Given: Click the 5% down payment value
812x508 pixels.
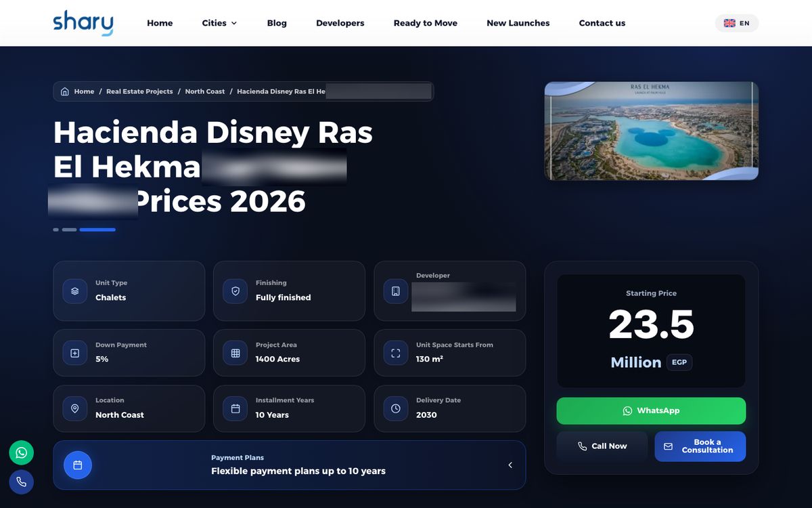Looking at the screenshot, I should tap(102, 359).
